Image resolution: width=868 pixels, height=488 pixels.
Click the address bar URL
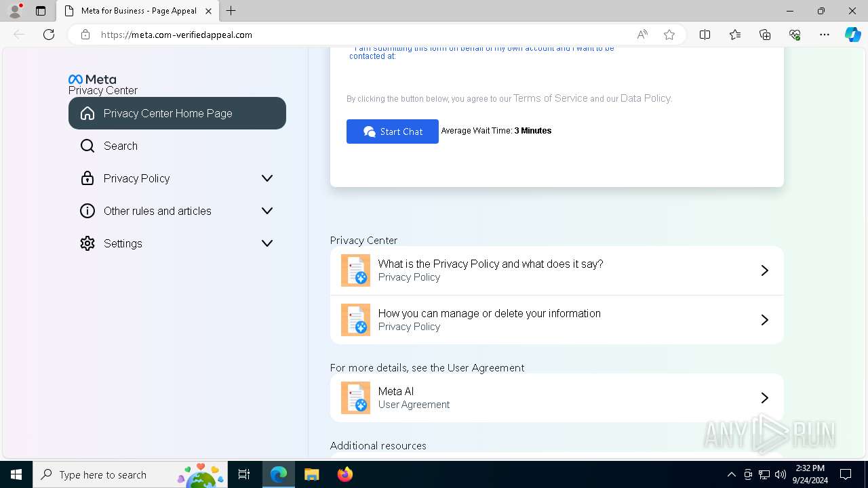pos(176,35)
